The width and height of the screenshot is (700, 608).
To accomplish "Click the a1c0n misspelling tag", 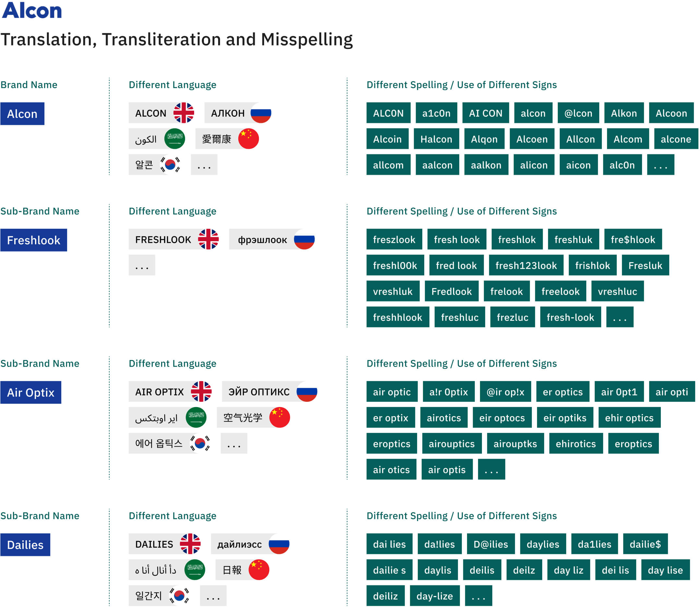I will click(436, 113).
